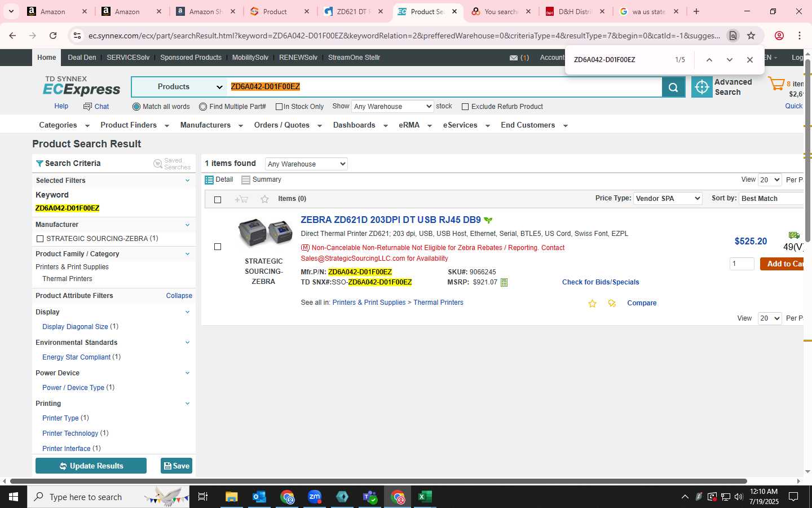Switch to Summary view icon
The image size is (812, 508).
(x=246, y=180)
